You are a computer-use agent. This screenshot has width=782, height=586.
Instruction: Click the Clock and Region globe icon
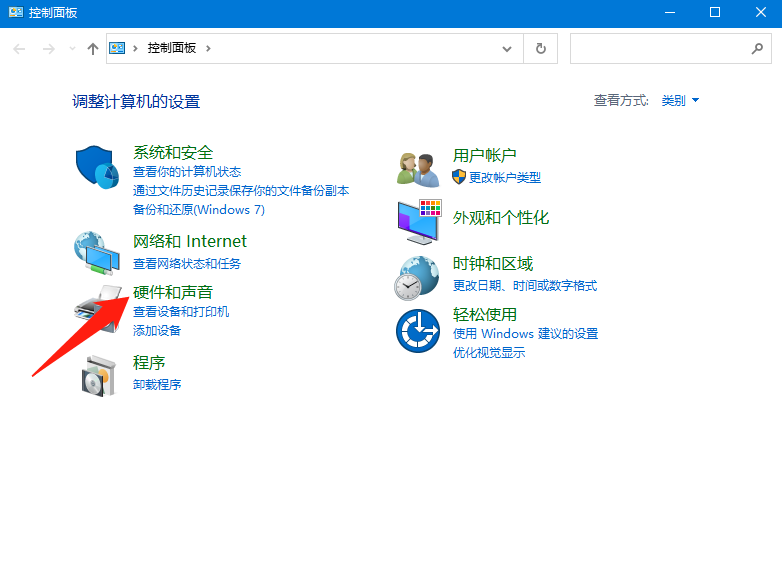tap(418, 276)
